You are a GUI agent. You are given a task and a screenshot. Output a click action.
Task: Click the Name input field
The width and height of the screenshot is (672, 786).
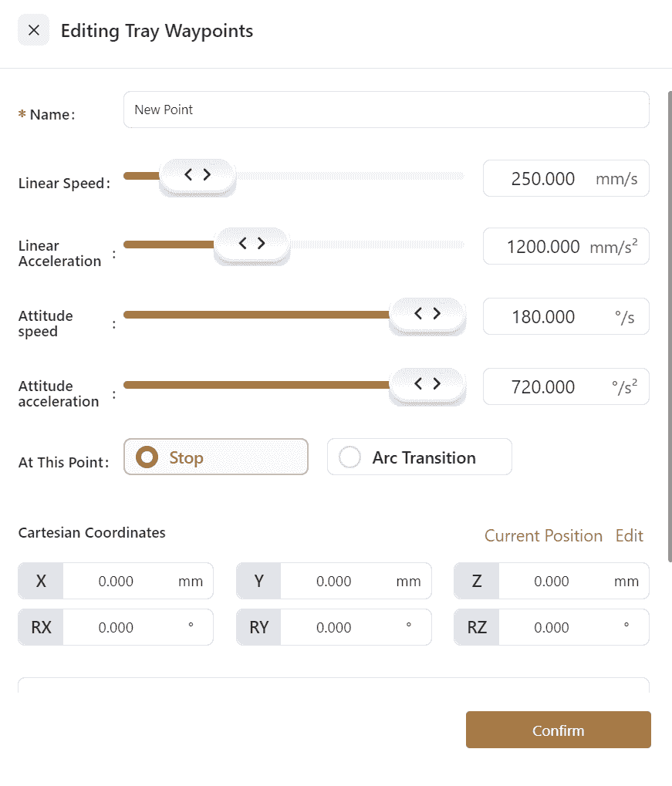386,110
